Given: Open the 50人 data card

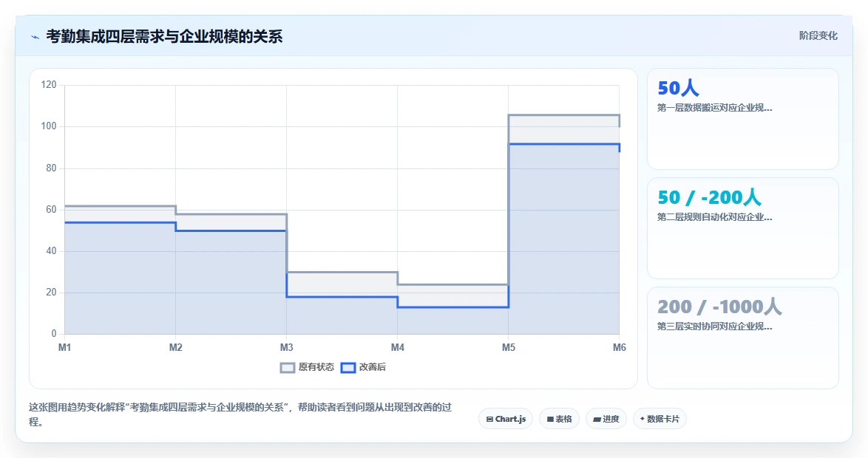Looking at the screenshot, I should tap(743, 119).
